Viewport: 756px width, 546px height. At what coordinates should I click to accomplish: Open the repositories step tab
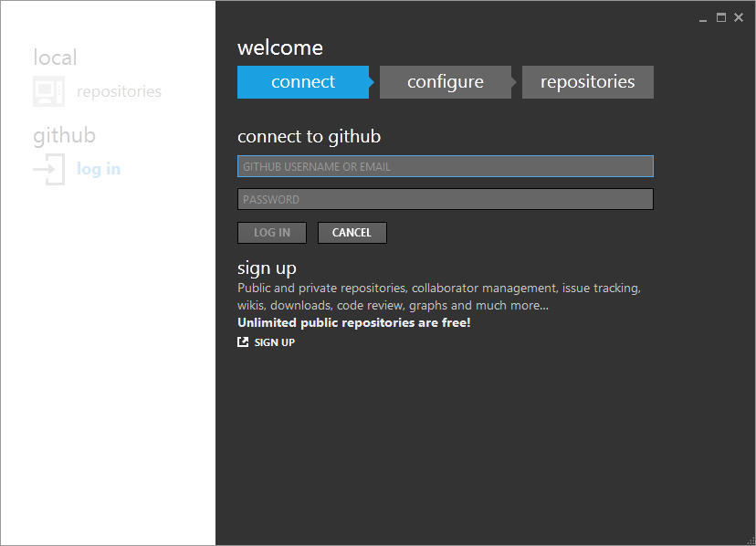(588, 82)
